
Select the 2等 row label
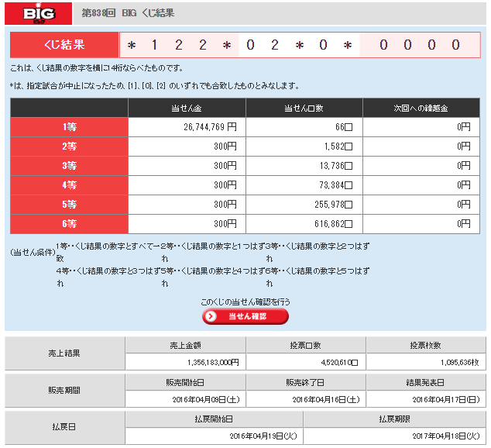pyautogui.click(x=69, y=146)
